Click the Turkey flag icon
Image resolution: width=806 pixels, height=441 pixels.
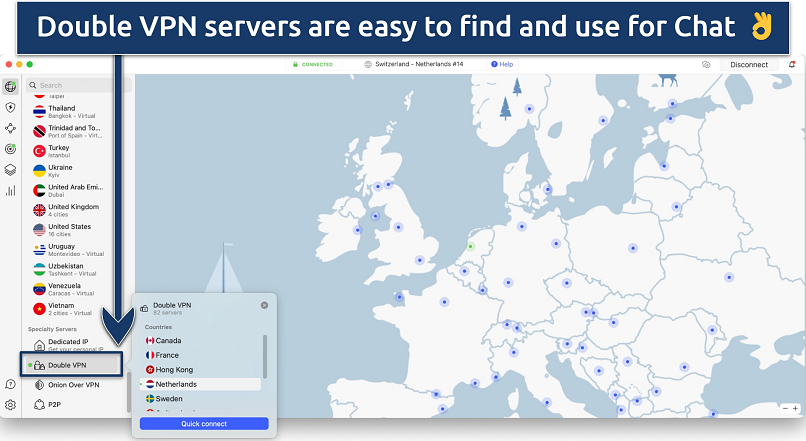(x=40, y=151)
